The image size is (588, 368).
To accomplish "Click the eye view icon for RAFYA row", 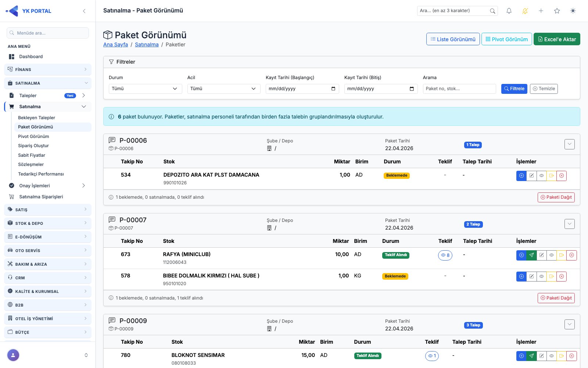I will tap(552, 255).
